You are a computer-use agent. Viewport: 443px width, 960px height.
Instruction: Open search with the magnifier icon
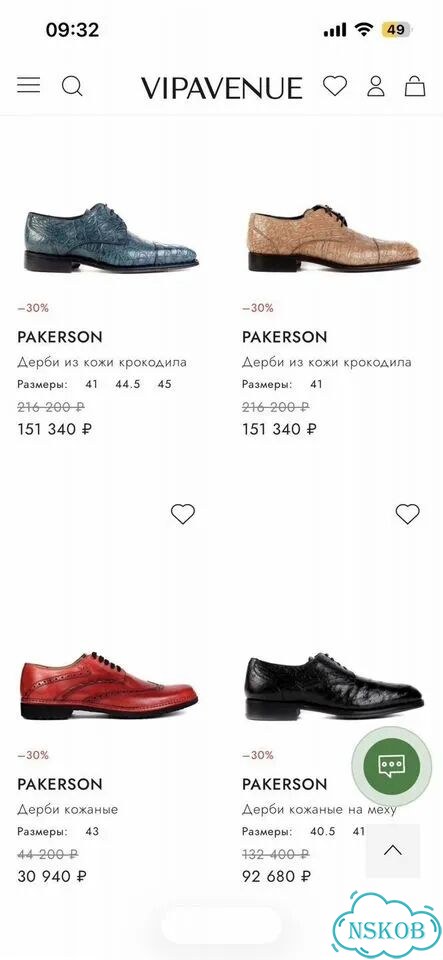coord(72,86)
